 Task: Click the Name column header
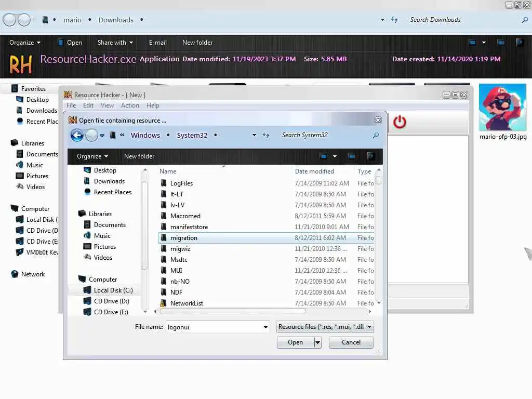coord(168,171)
